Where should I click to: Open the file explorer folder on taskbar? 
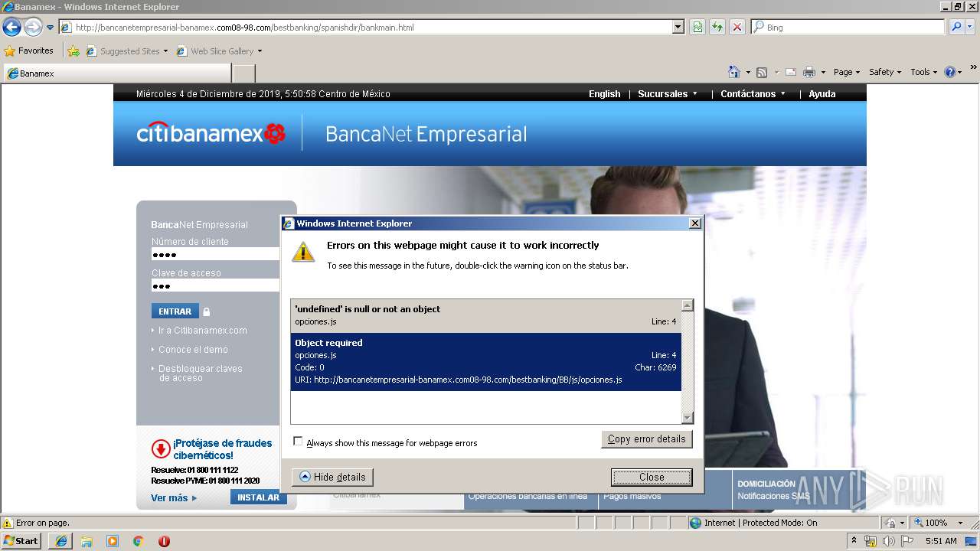(87, 541)
